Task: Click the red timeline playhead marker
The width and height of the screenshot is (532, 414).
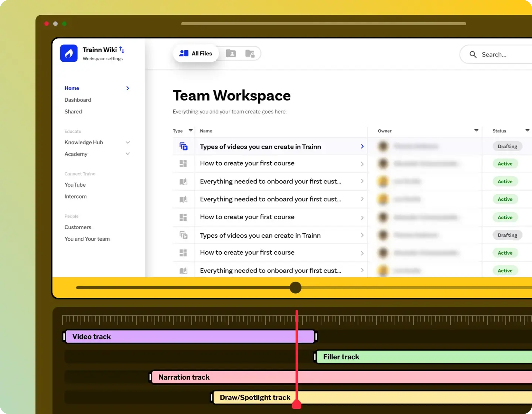Action: tap(297, 404)
